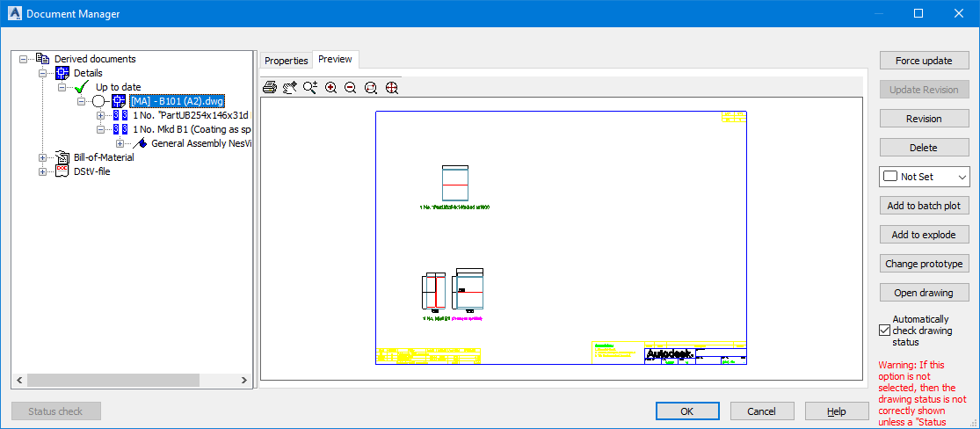Switch to the Properties tab
This screenshot has width=980, height=429.
[x=287, y=61]
